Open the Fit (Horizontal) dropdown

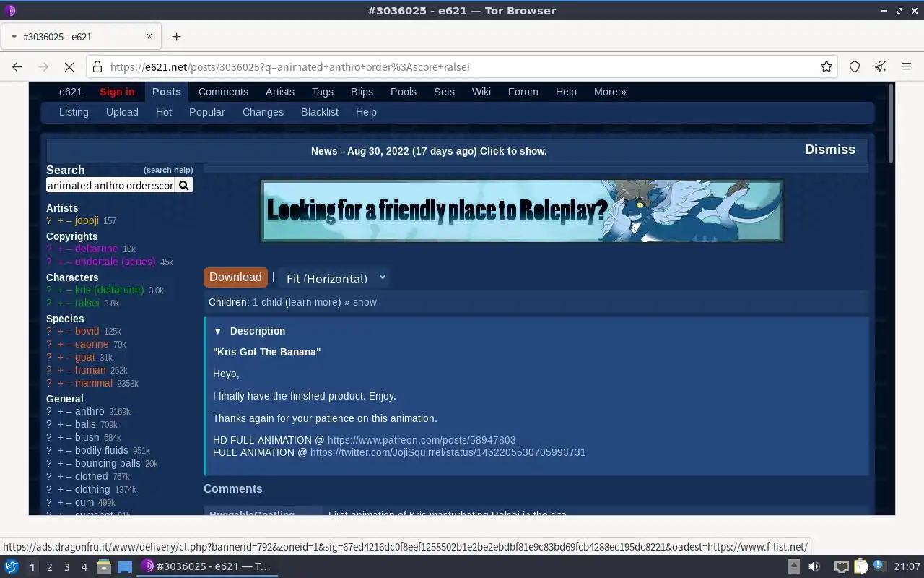335,278
